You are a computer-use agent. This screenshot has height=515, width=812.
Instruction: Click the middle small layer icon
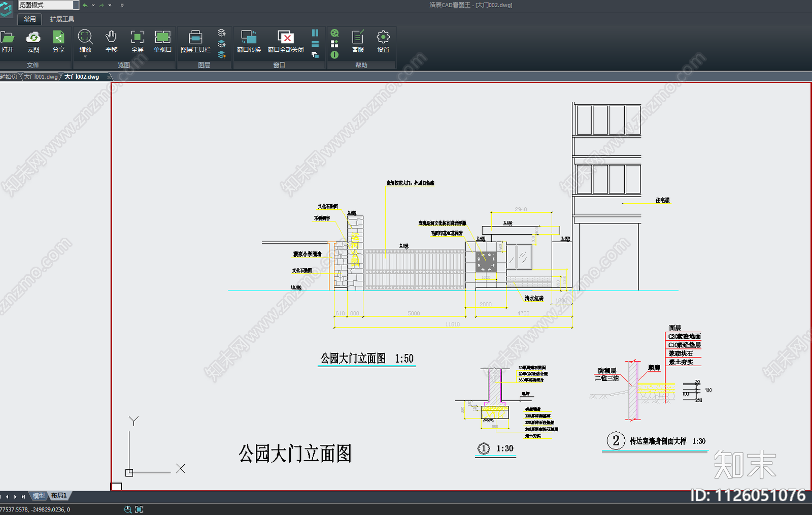click(222, 44)
